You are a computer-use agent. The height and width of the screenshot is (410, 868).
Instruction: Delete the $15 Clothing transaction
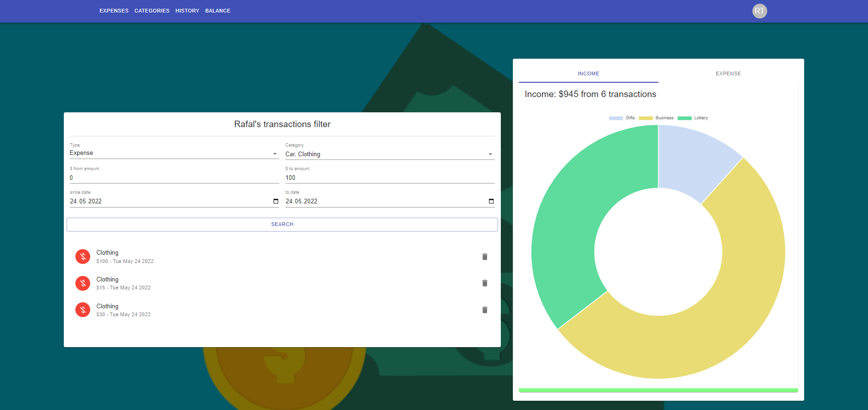pos(485,283)
